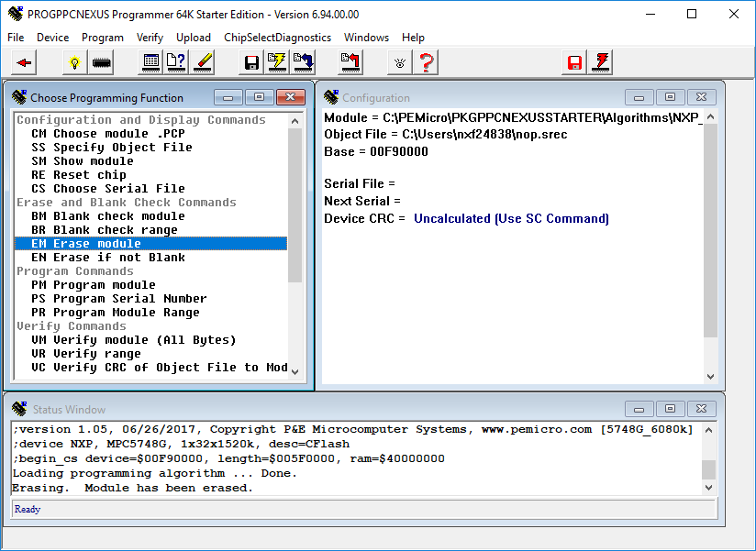The height and width of the screenshot is (551, 756).
Task: Minimize the Choose Programming Function window
Action: [228, 97]
